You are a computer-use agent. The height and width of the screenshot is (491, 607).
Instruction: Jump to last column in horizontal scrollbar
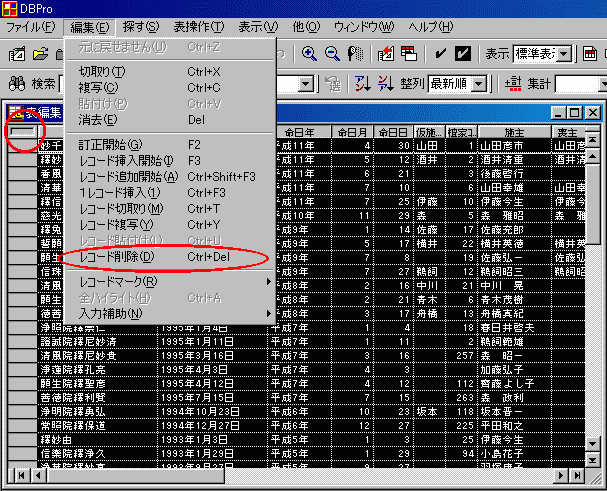(577, 476)
